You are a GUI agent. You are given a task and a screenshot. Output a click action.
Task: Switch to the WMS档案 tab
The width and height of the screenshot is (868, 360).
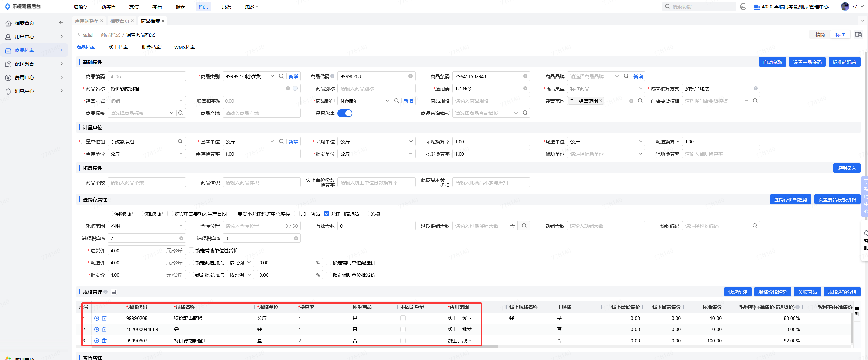tap(185, 47)
